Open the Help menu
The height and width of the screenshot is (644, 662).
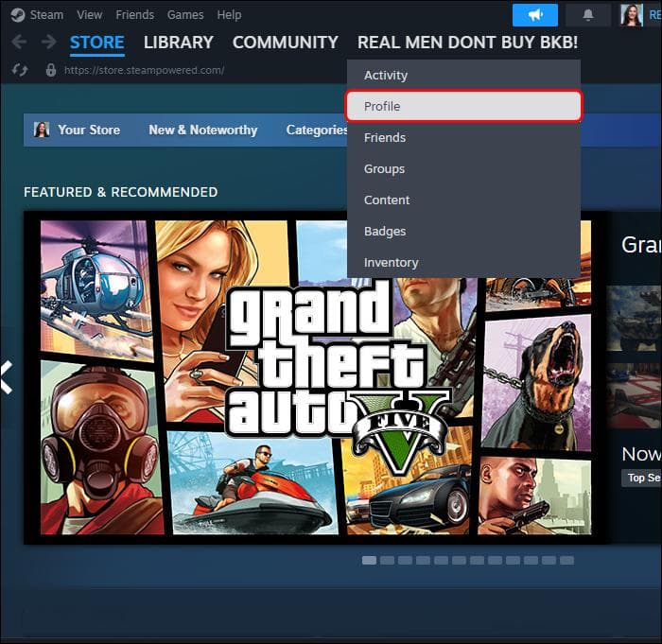229,15
